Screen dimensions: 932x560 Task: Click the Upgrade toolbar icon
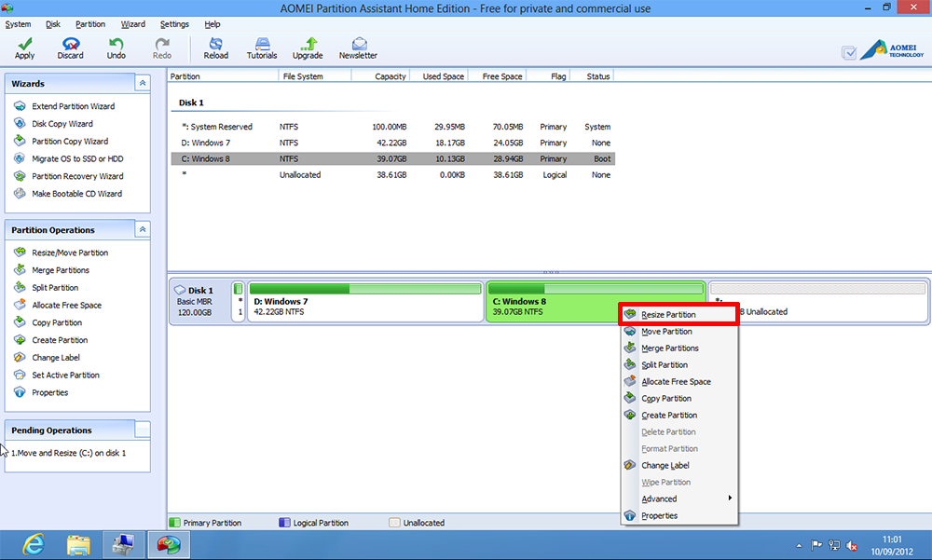(308, 44)
